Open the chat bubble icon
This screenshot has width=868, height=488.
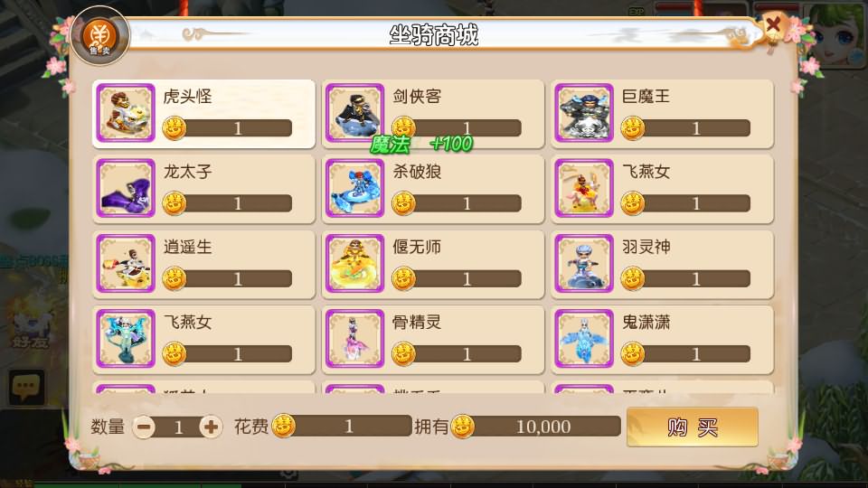(26, 386)
